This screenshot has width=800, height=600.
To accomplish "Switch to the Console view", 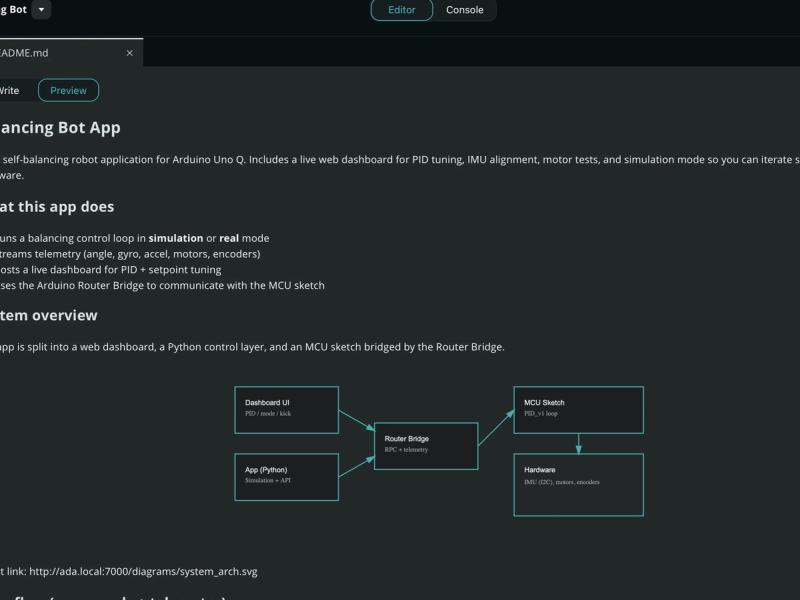I will pos(464,10).
